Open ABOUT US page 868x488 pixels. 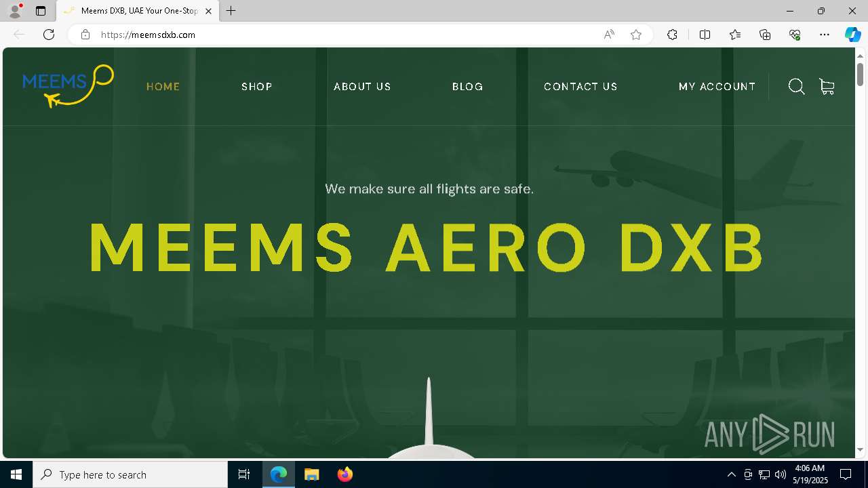point(362,87)
